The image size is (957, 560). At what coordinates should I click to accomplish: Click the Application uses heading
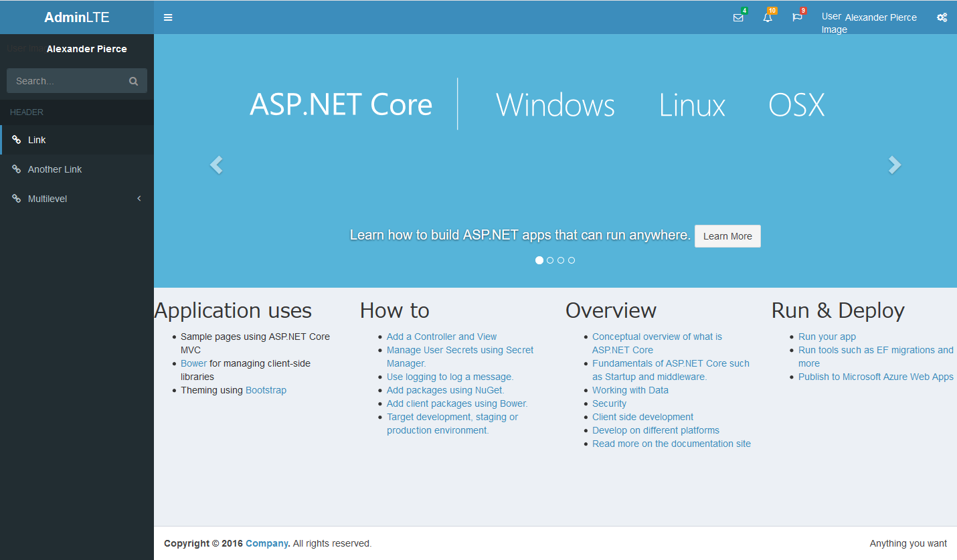pyautogui.click(x=233, y=310)
